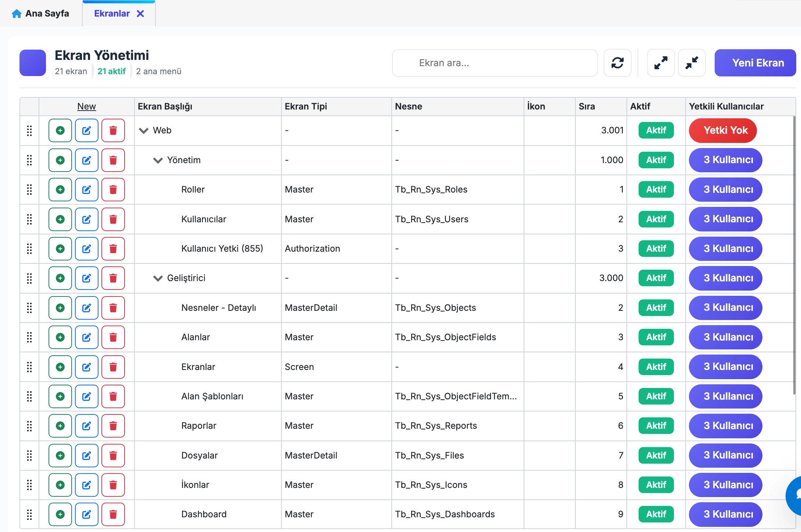Collapse the Yönetim group chevron
Image resolution: width=801 pixels, height=532 pixels.
(x=158, y=160)
